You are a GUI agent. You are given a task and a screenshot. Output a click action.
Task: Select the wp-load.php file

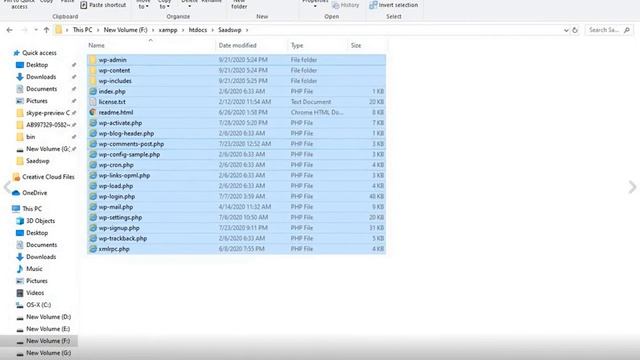(236, 186)
